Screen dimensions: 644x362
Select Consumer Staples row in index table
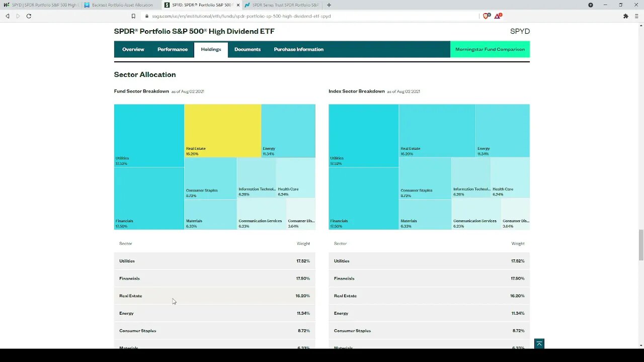click(429, 331)
